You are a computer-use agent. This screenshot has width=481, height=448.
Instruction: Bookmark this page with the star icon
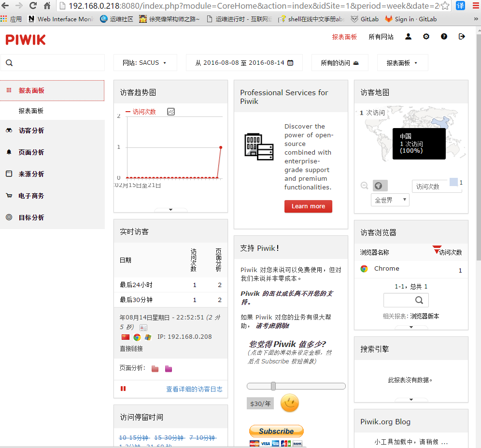[x=445, y=5]
